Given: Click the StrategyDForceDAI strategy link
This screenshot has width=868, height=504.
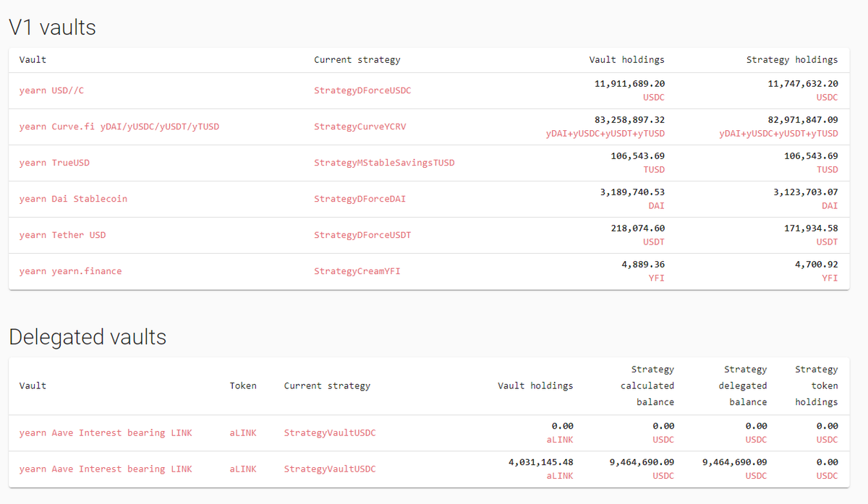Looking at the screenshot, I should (359, 199).
